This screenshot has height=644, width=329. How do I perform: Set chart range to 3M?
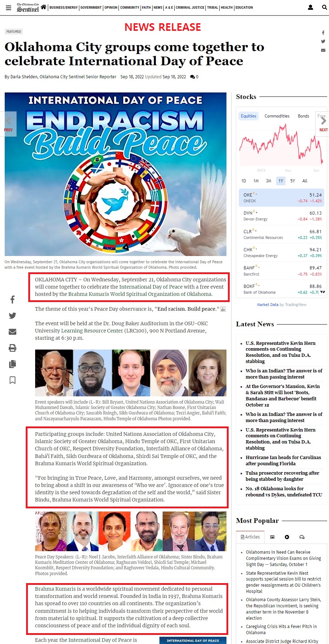click(268, 181)
